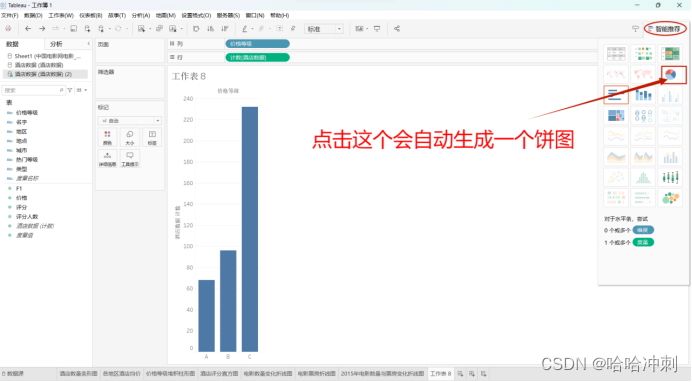Viewport: 692px width, 382px height.
Task: Open the 各地区酒店均价 sheet tab
Action: click(x=122, y=374)
